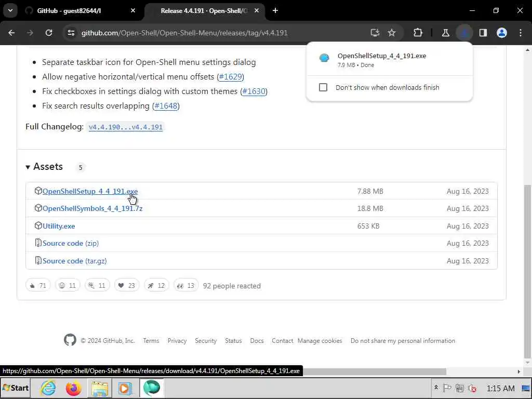
Task: Click the vertical scrollbar thumb
Action: pos(528,271)
